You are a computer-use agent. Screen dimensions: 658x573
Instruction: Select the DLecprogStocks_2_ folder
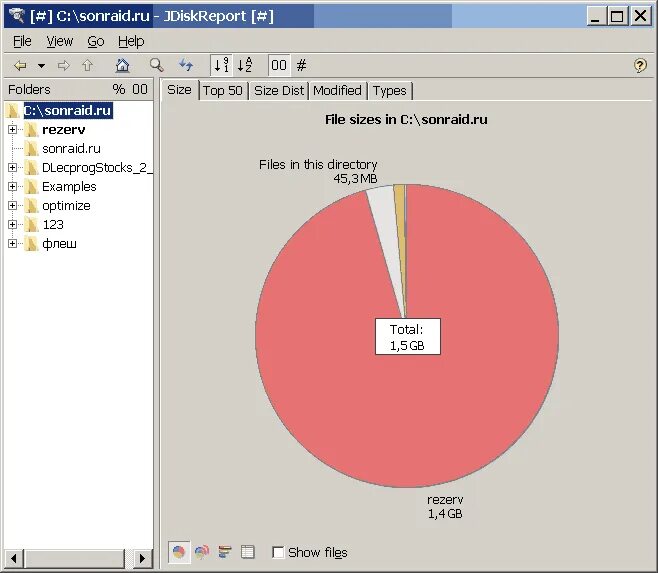97,167
